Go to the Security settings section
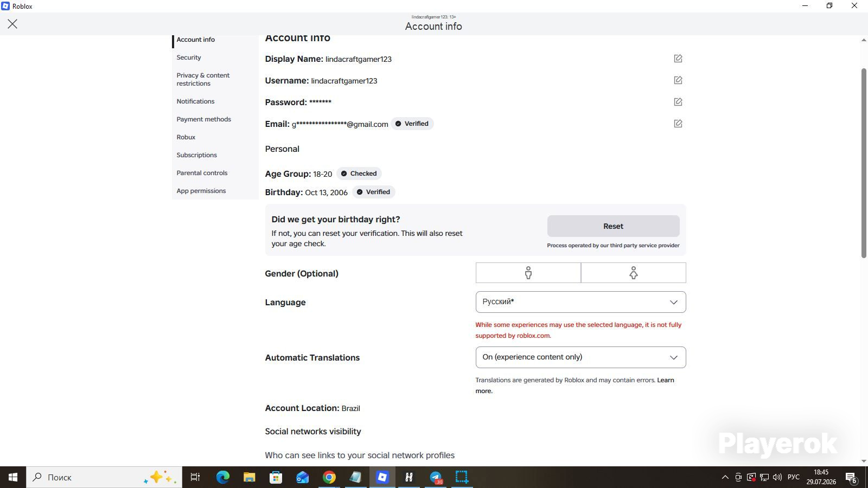 click(x=189, y=57)
